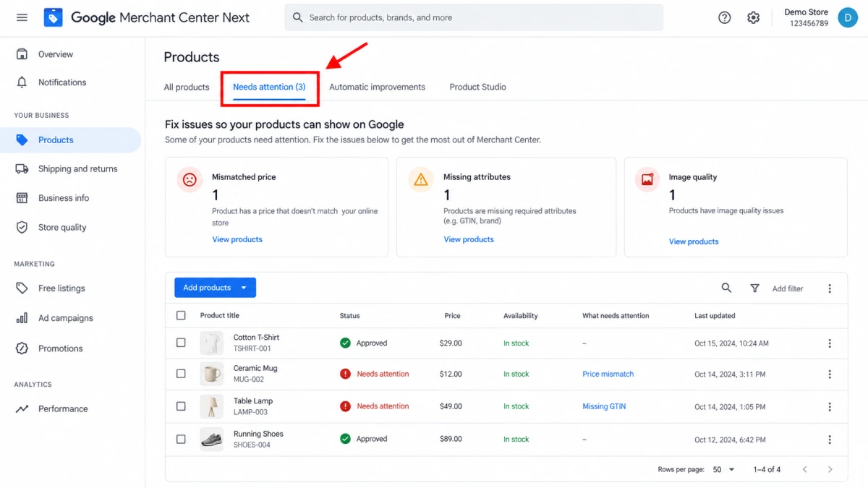Open the Ceramic Mug thumbnail
The image size is (868, 488).
coord(212,374)
